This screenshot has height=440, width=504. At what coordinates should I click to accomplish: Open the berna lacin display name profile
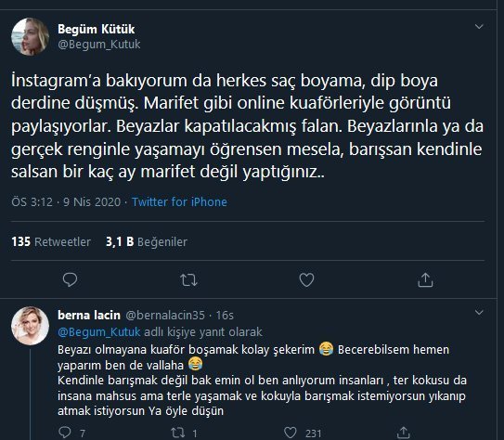(89, 316)
